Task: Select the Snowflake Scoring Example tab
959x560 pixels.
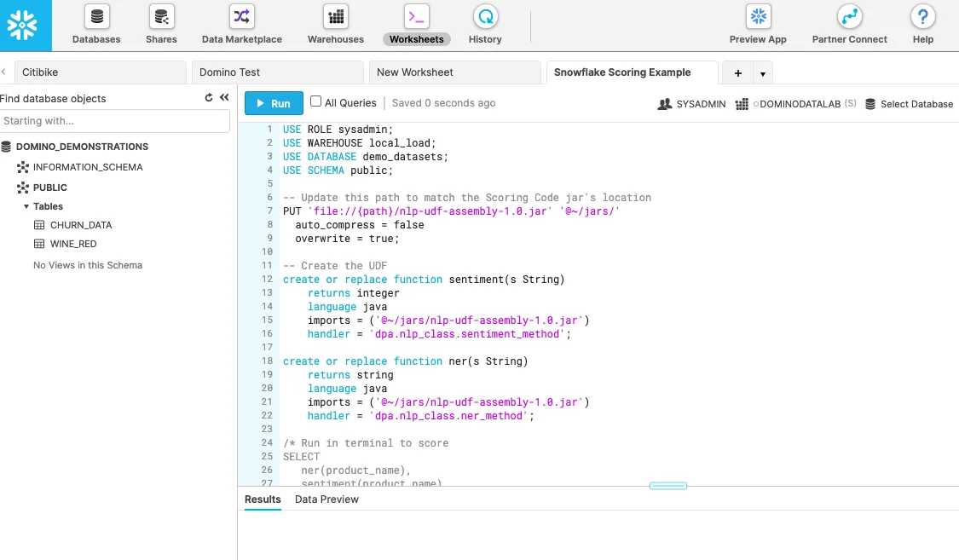Action: tap(633, 72)
